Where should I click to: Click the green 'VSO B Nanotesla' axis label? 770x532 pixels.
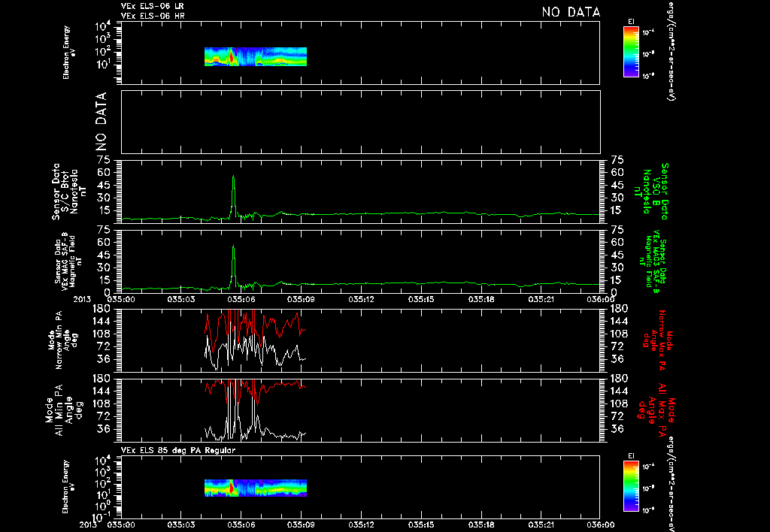click(651, 192)
